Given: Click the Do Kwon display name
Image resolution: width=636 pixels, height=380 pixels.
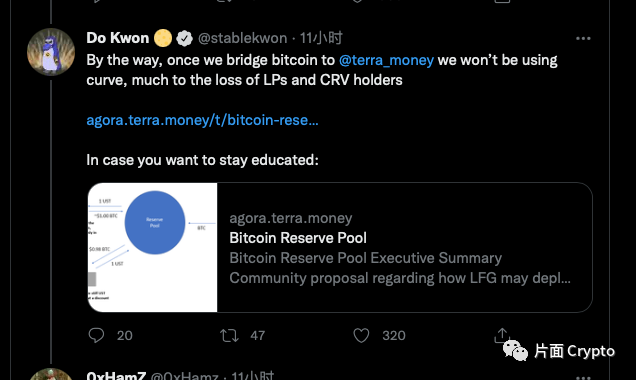Looking at the screenshot, I should pyautogui.click(x=118, y=38).
